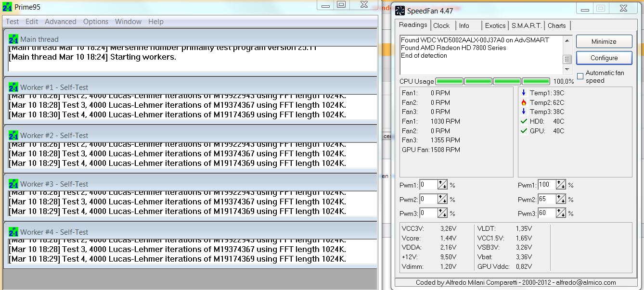Click the +12V "9,50V" voltage value
This screenshot has height=290, width=644.
(448, 257)
